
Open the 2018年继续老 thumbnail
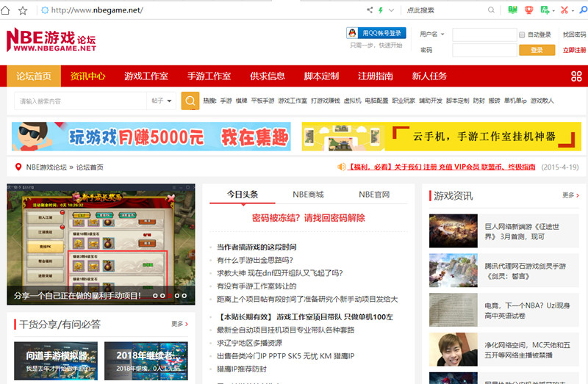[x=146, y=361]
